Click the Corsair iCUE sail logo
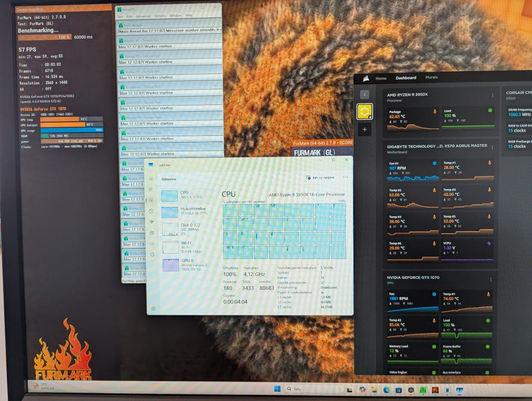This screenshot has width=532, height=401. pyautogui.click(x=366, y=78)
